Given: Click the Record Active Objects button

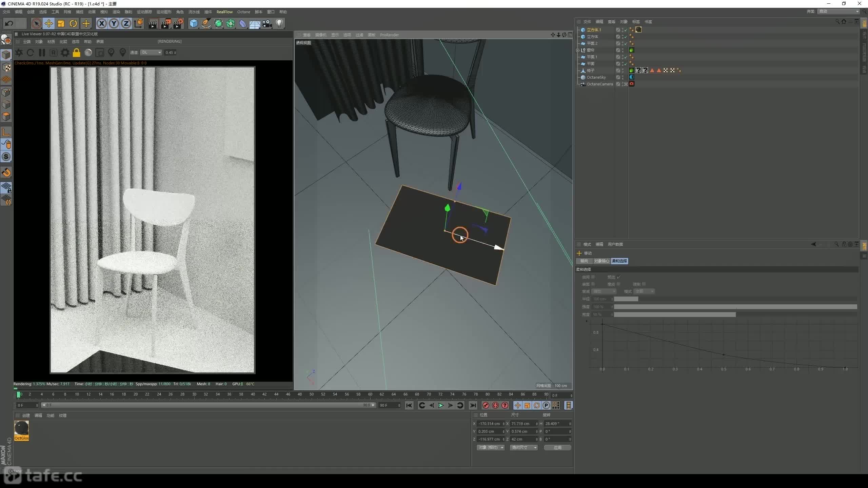Looking at the screenshot, I should (486, 405).
